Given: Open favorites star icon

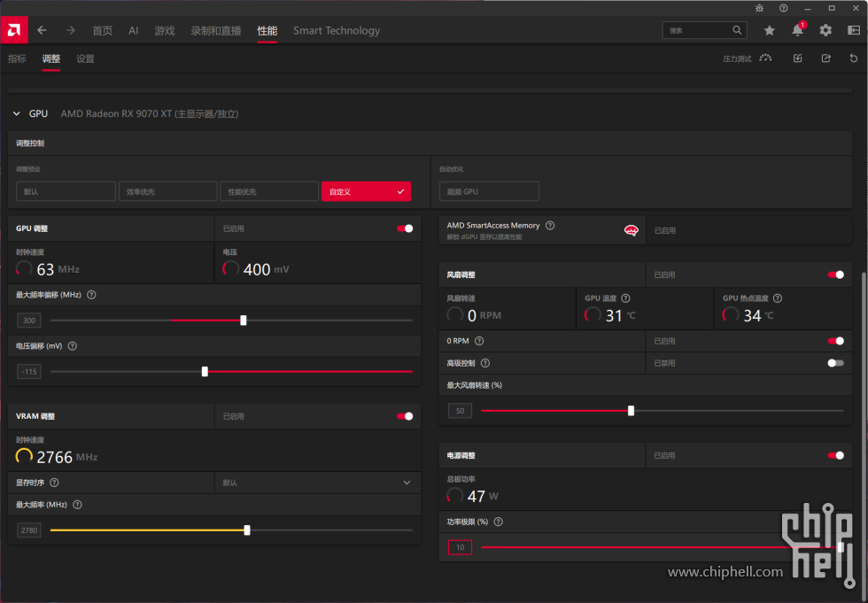Looking at the screenshot, I should tap(769, 30).
